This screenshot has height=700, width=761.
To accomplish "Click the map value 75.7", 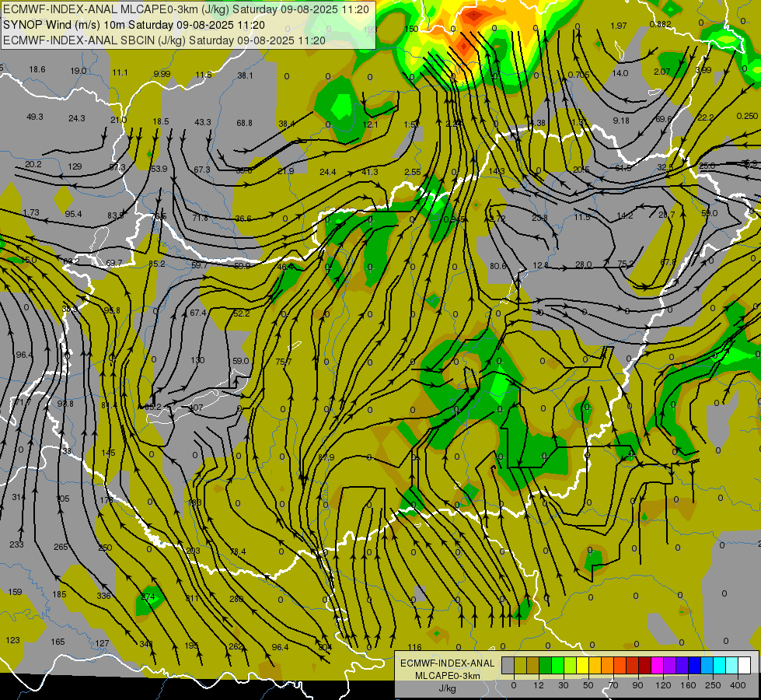I will [284, 362].
